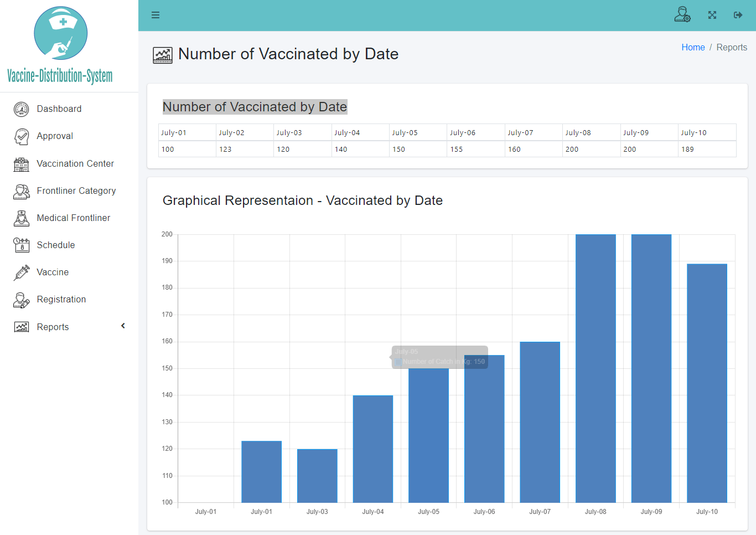
Task: Click the chart bar for July-09
Action: coord(651,368)
